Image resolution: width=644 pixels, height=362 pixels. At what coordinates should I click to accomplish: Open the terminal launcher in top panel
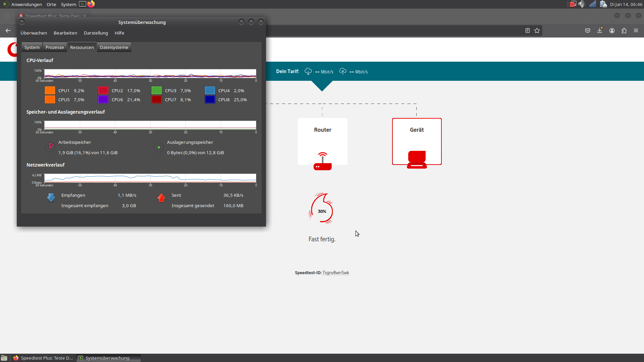82,4
